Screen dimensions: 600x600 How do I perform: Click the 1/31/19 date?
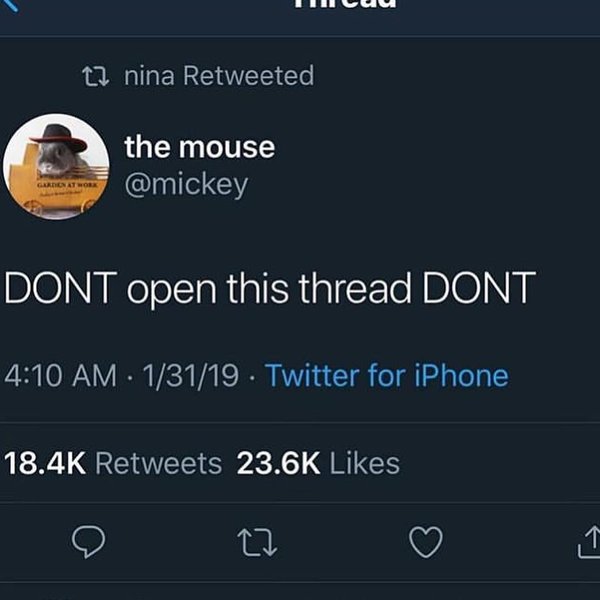click(194, 376)
